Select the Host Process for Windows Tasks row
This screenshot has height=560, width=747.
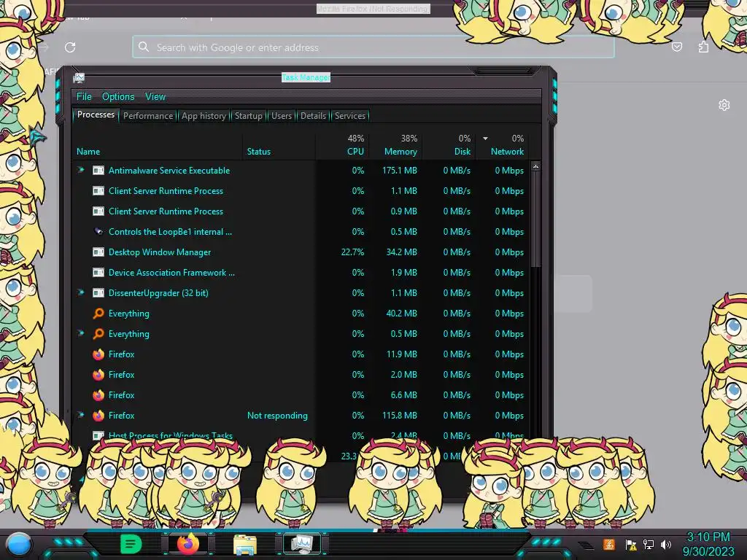click(300, 435)
